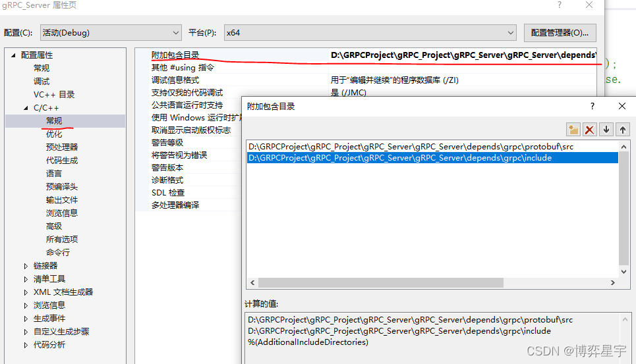Select 调试 in property tree

point(42,82)
